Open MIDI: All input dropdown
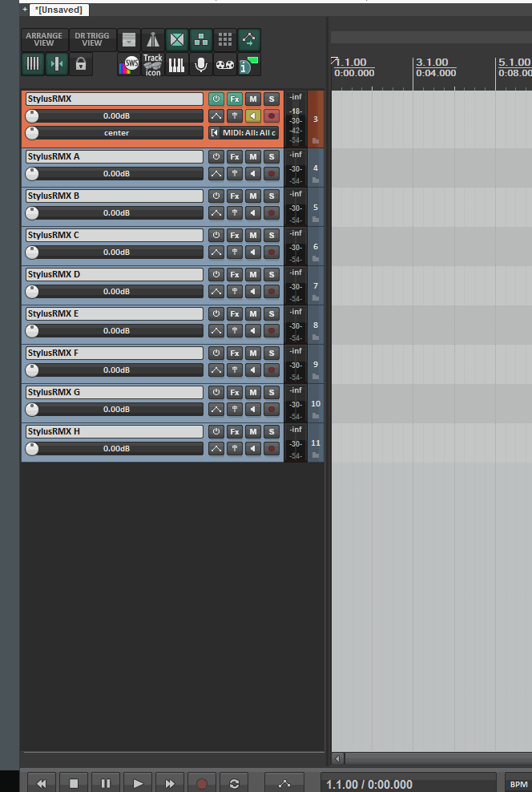This screenshot has width=532, height=792. click(x=249, y=133)
